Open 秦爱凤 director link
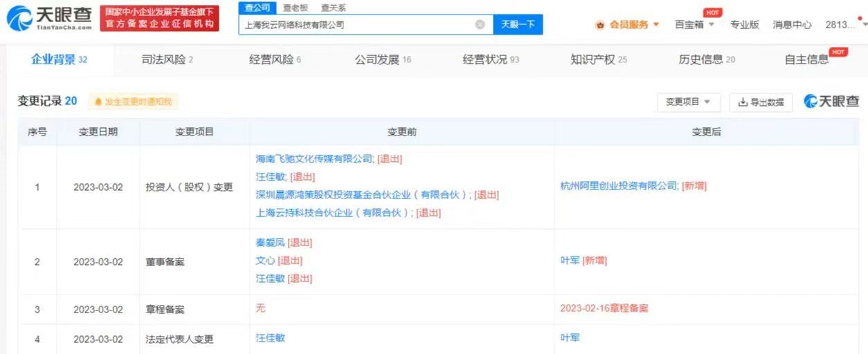The width and height of the screenshot is (868, 354). 270,243
